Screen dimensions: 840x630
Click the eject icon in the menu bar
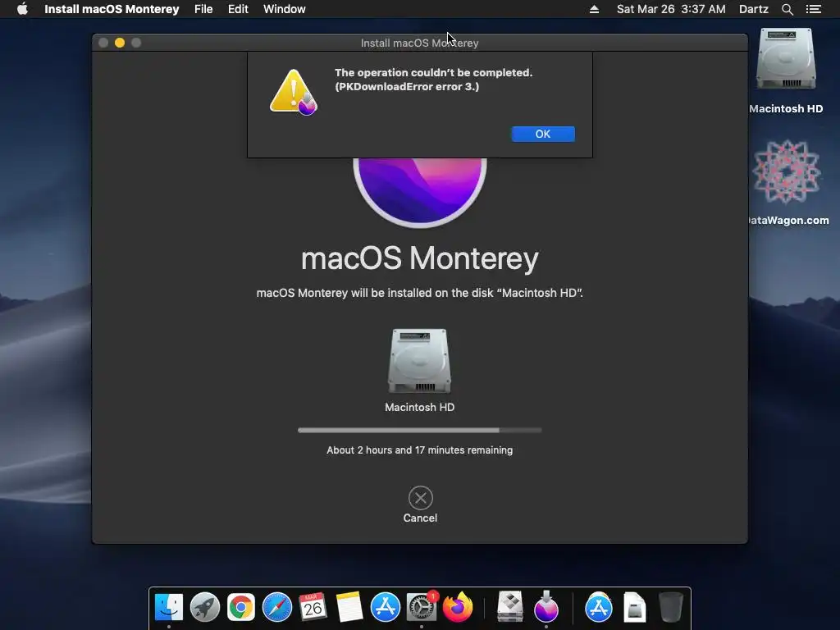(x=594, y=9)
